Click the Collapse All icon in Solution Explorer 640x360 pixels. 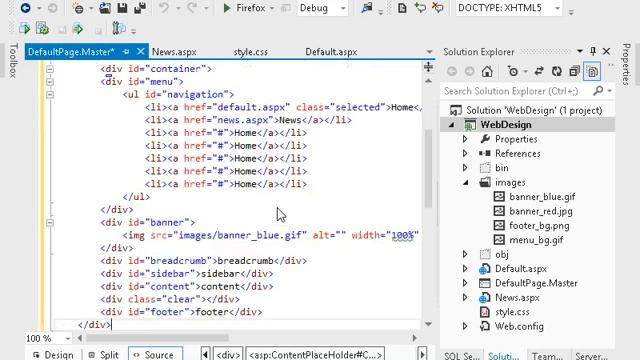click(574, 71)
